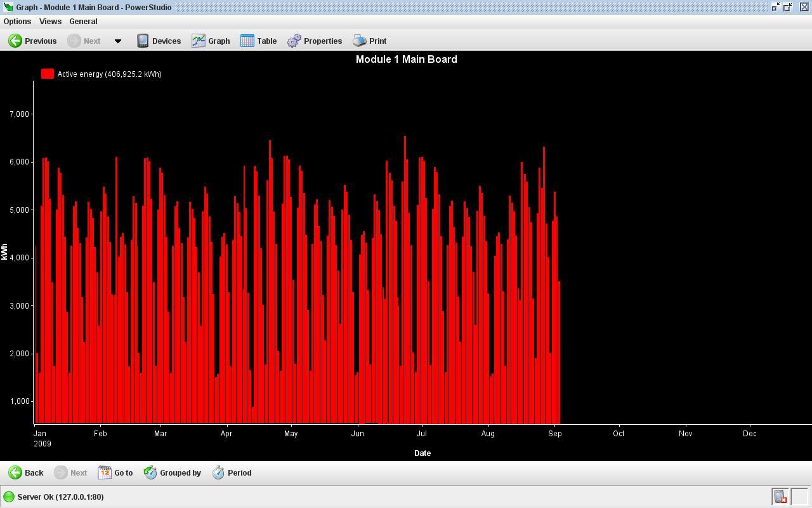
Task: Click the red Active energy legend swatch
Action: click(48, 74)
